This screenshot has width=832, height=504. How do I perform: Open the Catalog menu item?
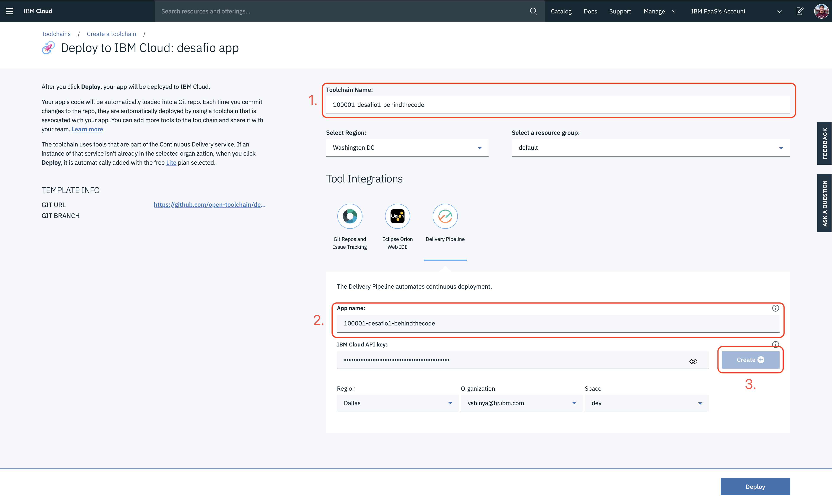point(561,11)
